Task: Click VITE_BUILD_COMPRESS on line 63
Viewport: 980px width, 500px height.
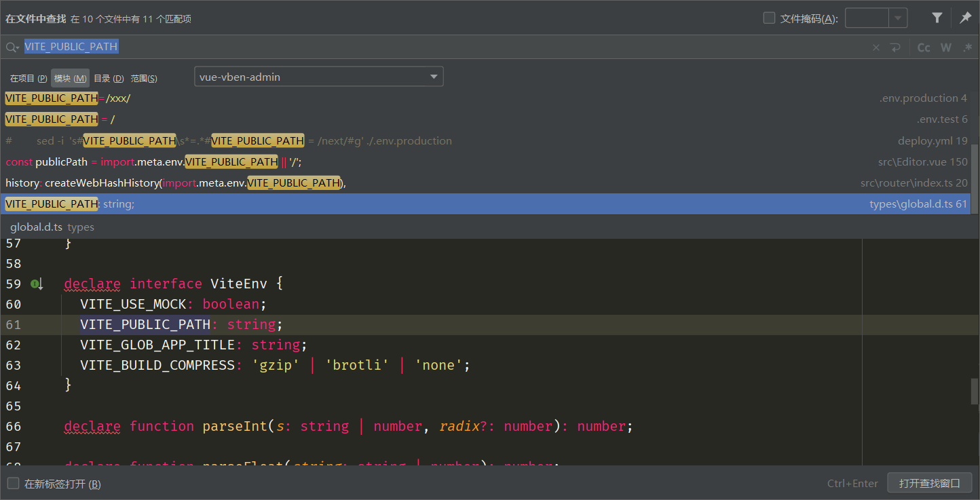Action: 157,365
